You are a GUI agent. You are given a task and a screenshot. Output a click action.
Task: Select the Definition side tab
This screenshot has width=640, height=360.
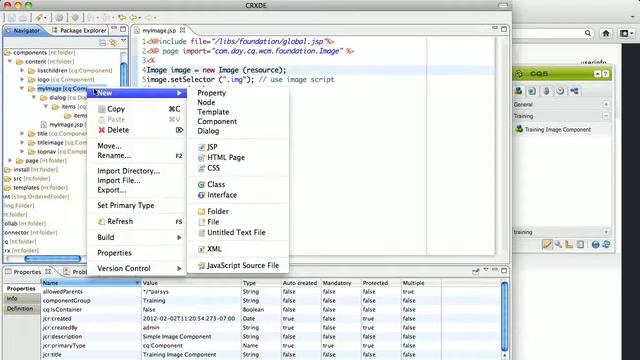(x=20, y=309)
